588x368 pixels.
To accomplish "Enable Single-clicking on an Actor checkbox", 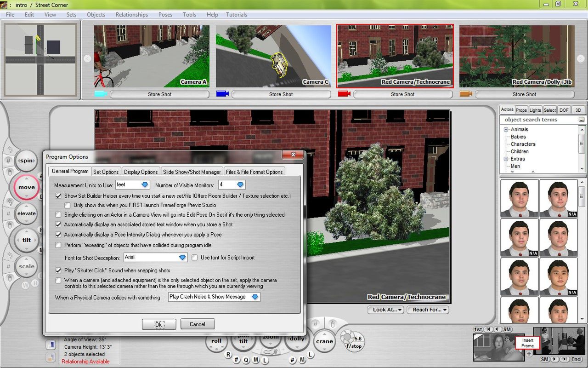I will (x=58, y=215).
